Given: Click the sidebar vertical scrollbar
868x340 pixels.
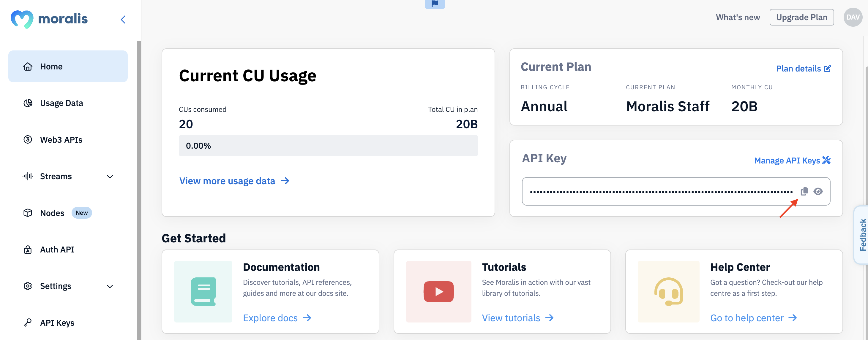Looking at the screenshot, I should coord(139,190).
